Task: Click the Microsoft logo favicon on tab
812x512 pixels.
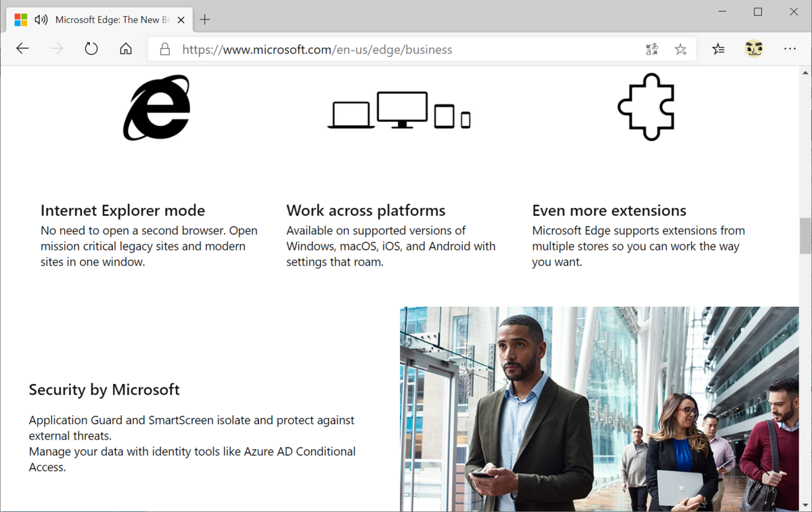Action: (21, 20)
